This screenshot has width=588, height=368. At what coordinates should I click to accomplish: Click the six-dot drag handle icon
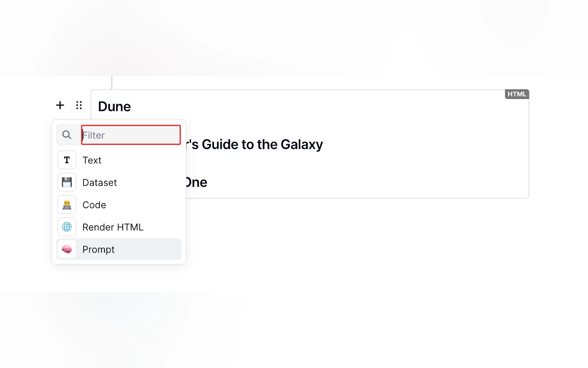tap(79, 105)
